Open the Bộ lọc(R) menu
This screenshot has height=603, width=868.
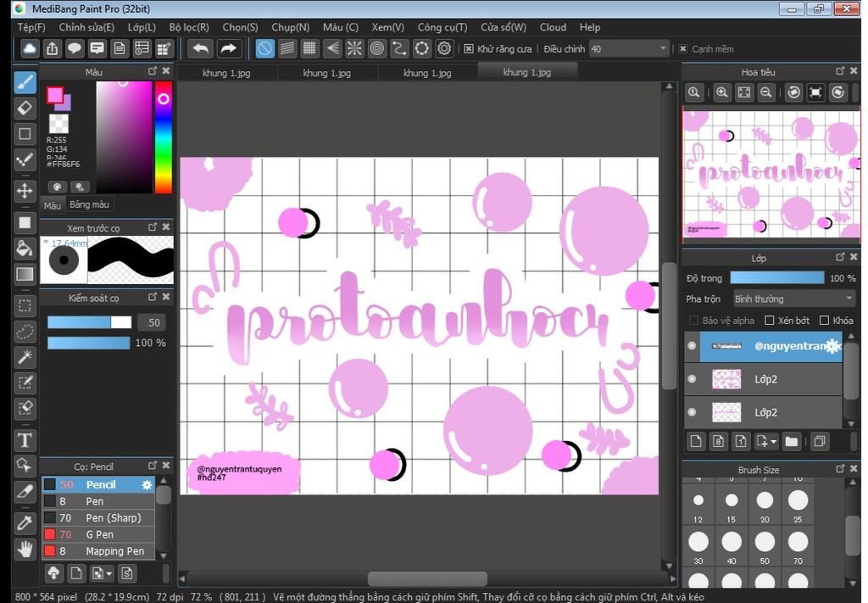click(189, 27)
